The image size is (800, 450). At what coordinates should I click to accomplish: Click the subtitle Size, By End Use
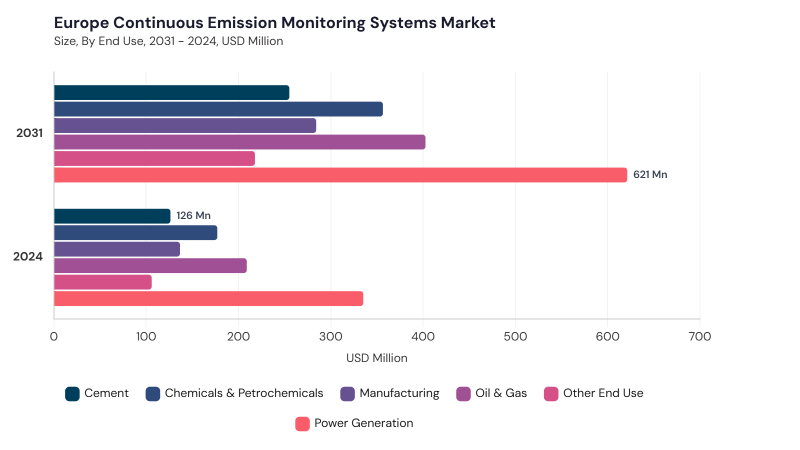(x=168, y=41)
